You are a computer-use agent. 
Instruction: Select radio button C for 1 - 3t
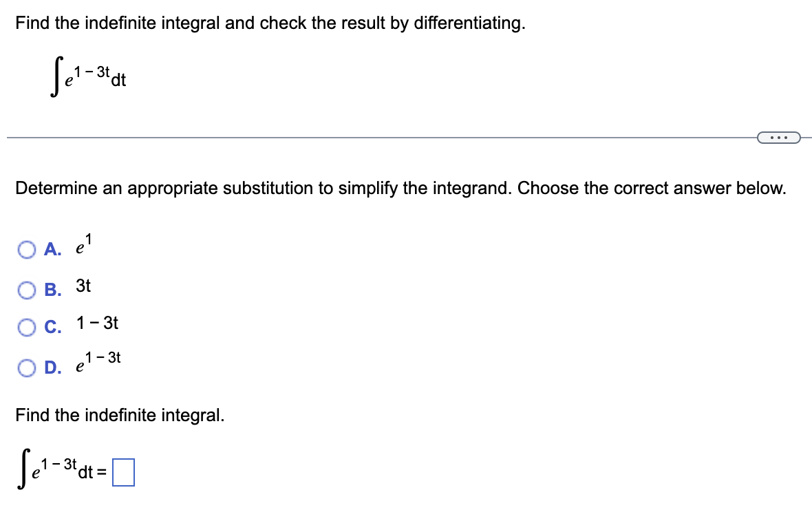point(28,328)
